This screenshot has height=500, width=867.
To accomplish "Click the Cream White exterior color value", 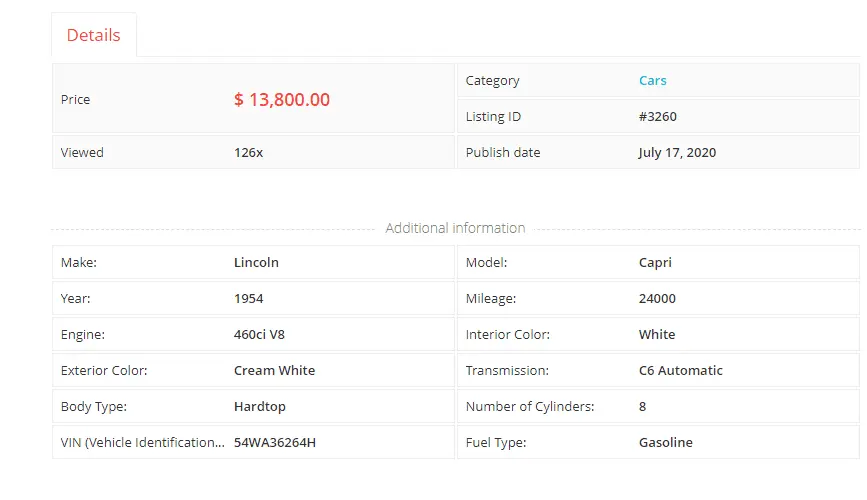I will tap(274, 371).
